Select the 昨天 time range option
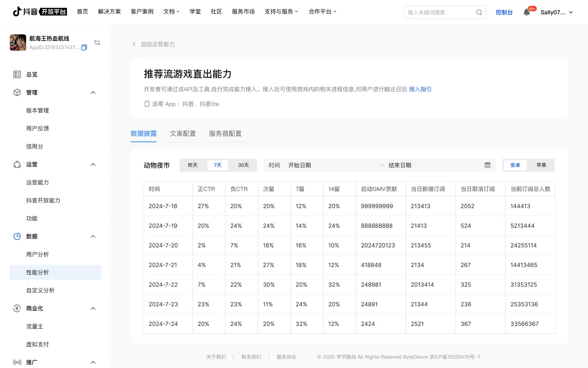The width and height of the screenshot is (588, 368). pos(193,165)
